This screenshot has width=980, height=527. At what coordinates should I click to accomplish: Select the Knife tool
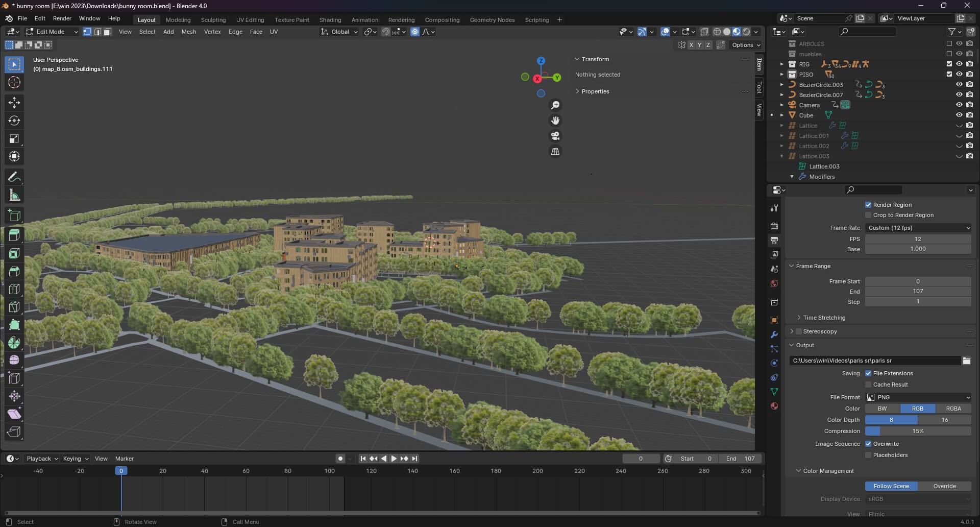click(x=14, y=307)
